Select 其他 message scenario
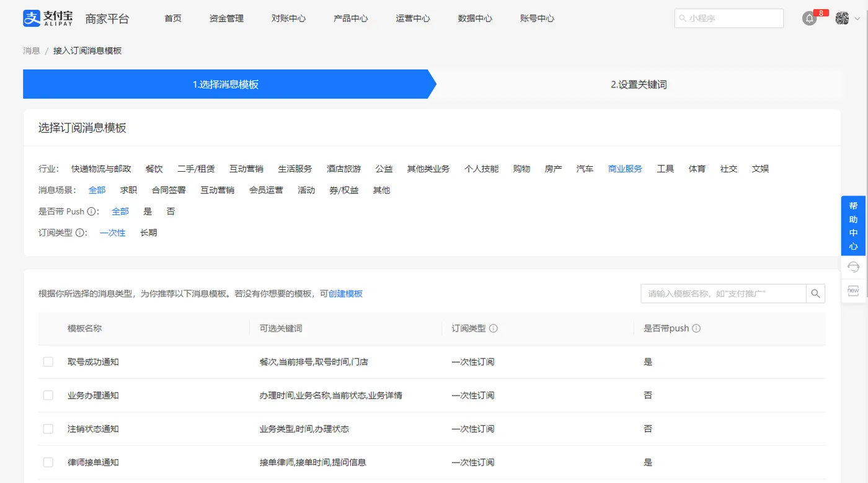 382,190
